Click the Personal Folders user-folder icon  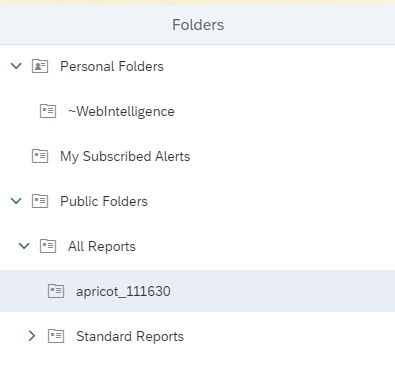click(x=40, y=66)
